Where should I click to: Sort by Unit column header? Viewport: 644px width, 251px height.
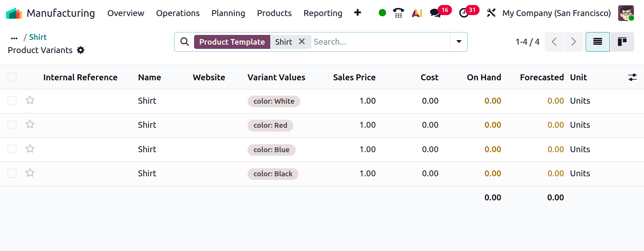tap(578, 77)
